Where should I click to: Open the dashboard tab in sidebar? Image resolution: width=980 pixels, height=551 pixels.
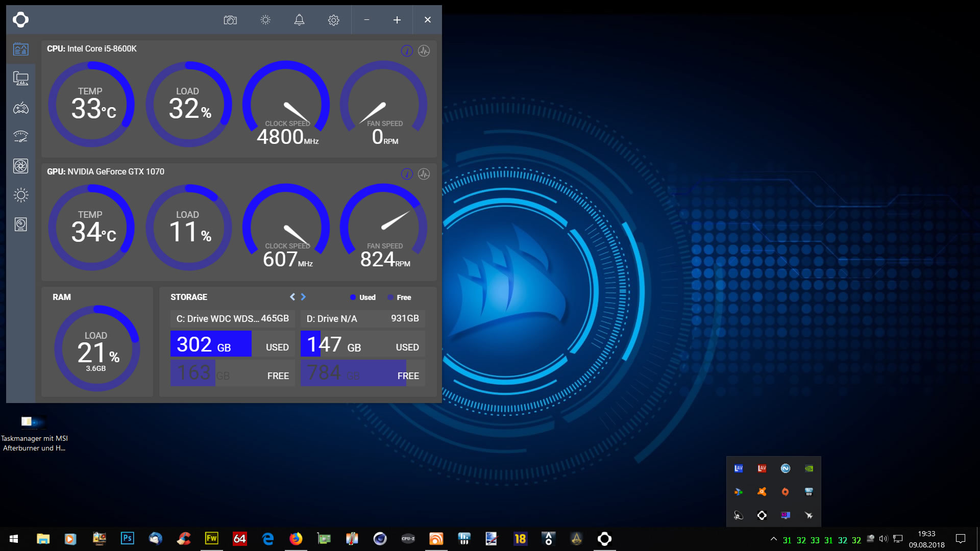(x=20, y=49)
